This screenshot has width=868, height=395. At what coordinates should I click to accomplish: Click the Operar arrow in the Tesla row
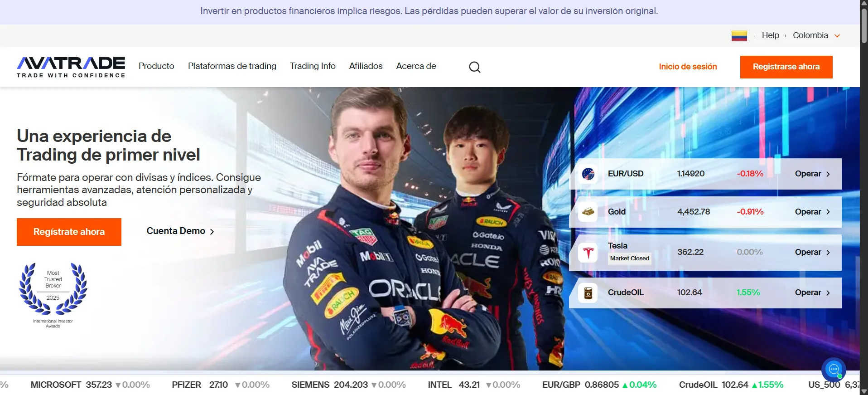pos(828,253)
